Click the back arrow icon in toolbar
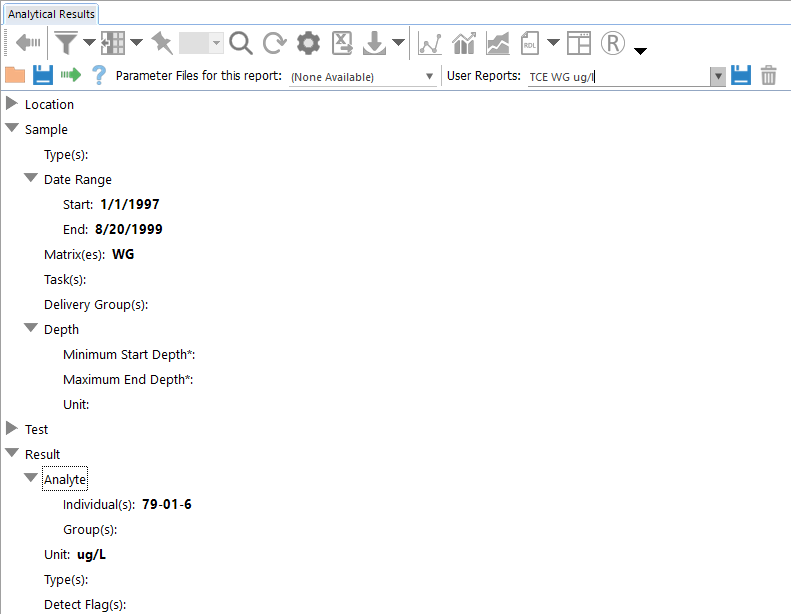The width and height of the screenshot is (791, 614). pyautogui.click(x=27, y=43)
